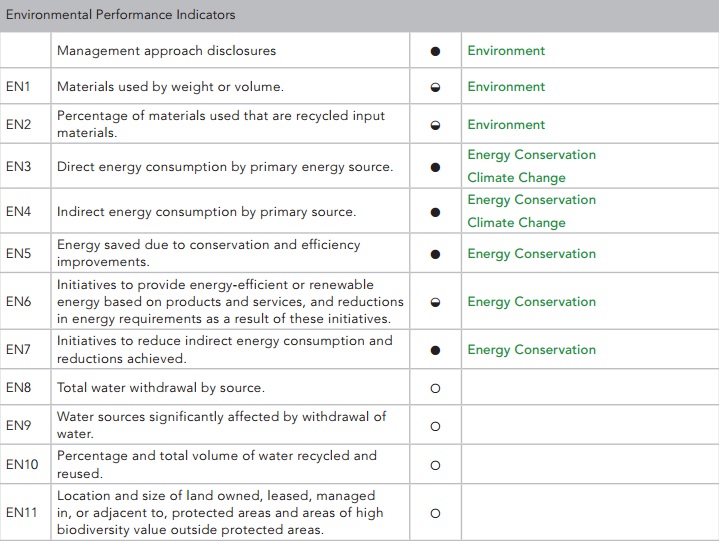This screenshot has height=541, width=719.
Task: Click Environmental Performance Indicators header
Action: (120, 15)
